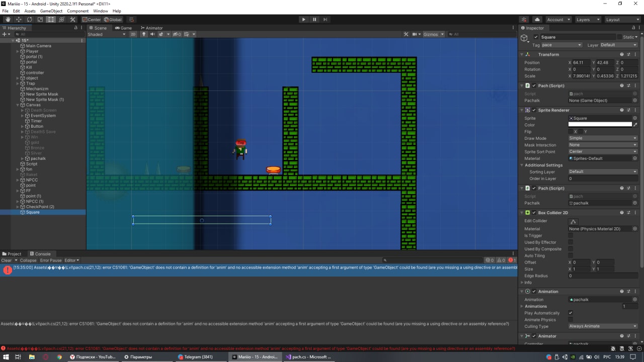Start Play mode
This screenshot has height=362, width=644.
(303, 20)
